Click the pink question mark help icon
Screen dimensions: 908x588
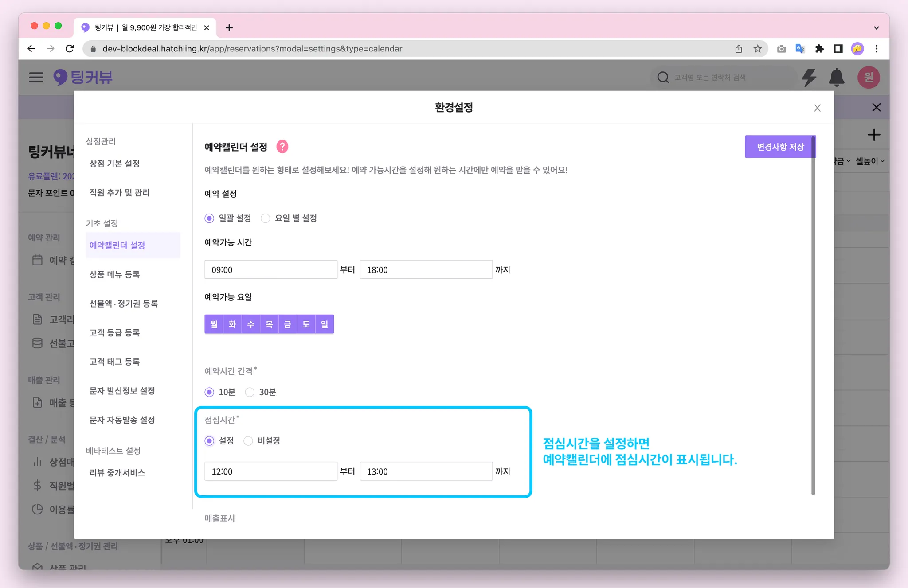[282, 147]
